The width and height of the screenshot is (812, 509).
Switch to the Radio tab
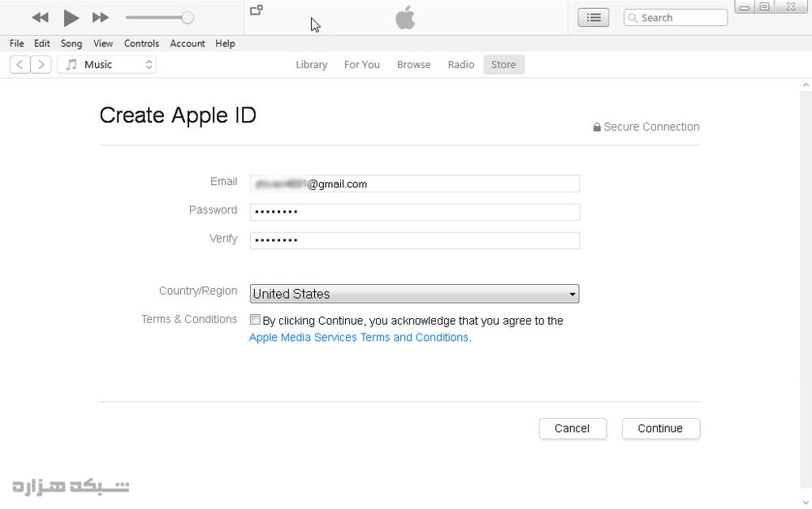pos(461,65)
